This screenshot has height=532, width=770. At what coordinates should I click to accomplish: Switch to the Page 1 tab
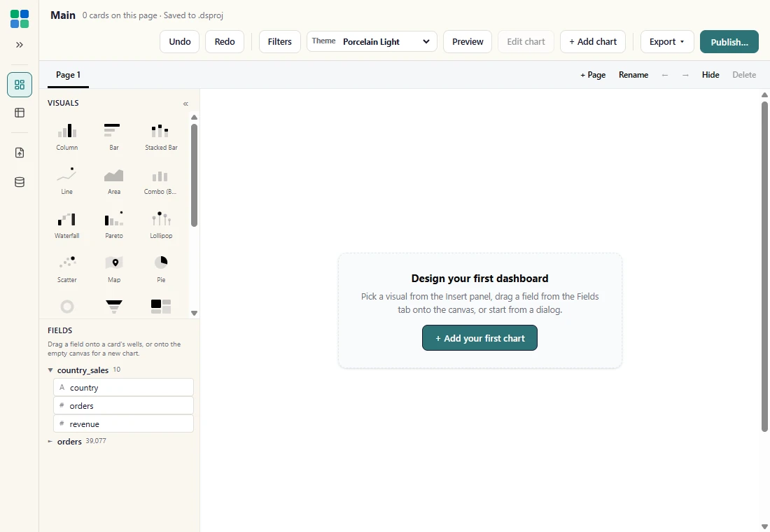[x=69, y=75]
